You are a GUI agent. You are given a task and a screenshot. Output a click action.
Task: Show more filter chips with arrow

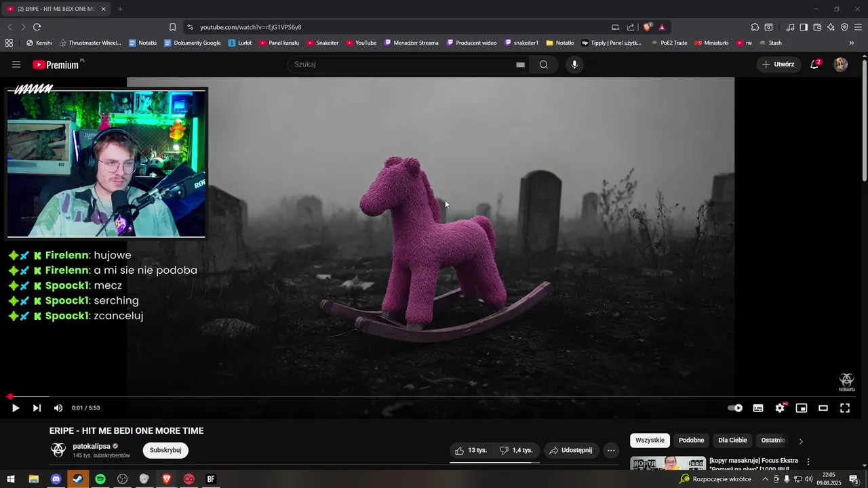pyautogui.click(x=801, y=441)
